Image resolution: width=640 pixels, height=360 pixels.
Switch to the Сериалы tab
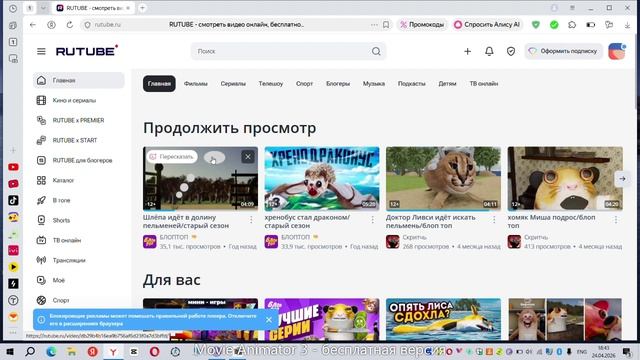[233, 84]
